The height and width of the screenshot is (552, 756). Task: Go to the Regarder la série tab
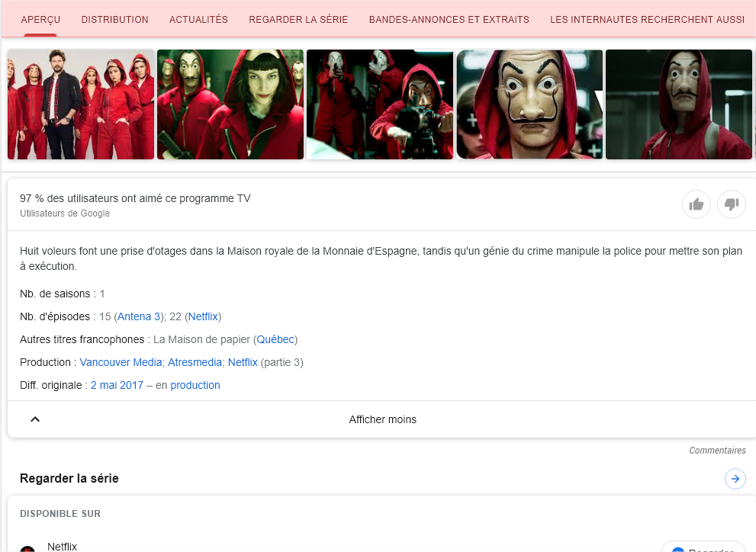[298, 20]
